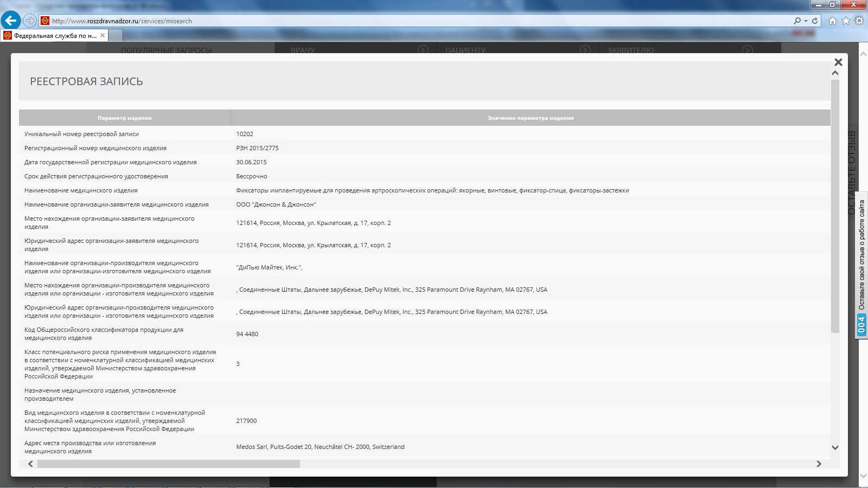The height and width of the screenshot is (488, 868).
Task: Click the registration number РЗН 2015/2775
Action: 257,148
